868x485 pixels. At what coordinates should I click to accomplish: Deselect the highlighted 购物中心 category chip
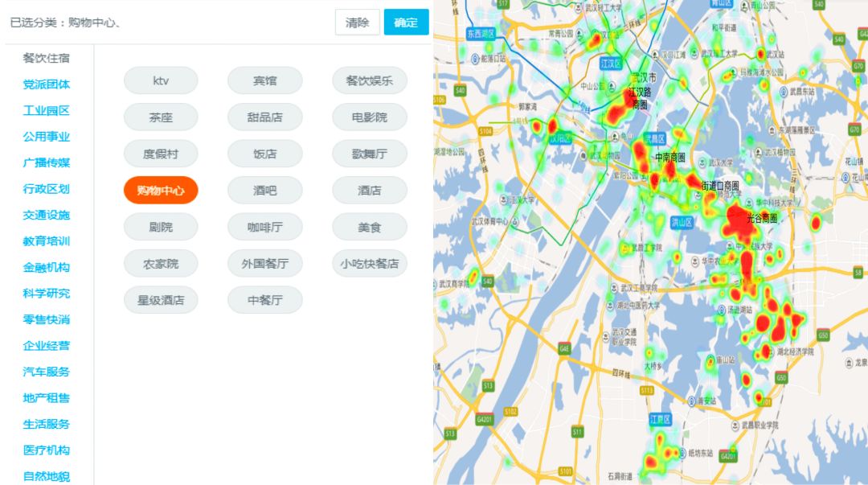pyautogui.click(x=160, y=190)
